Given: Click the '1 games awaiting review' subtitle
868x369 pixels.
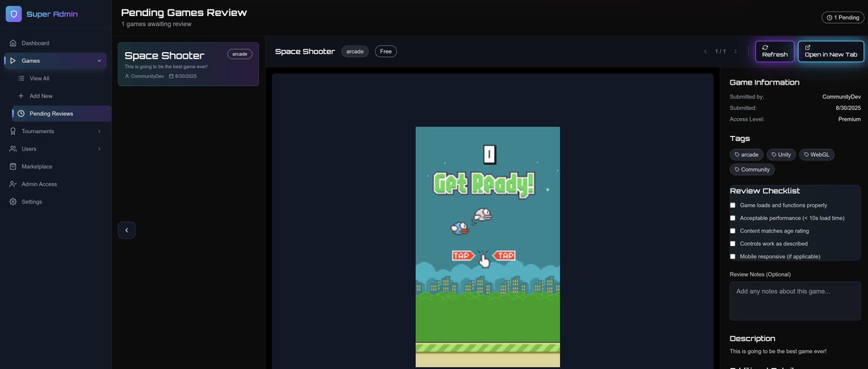Looking at the screenshot, I should [x=156, y=25].
